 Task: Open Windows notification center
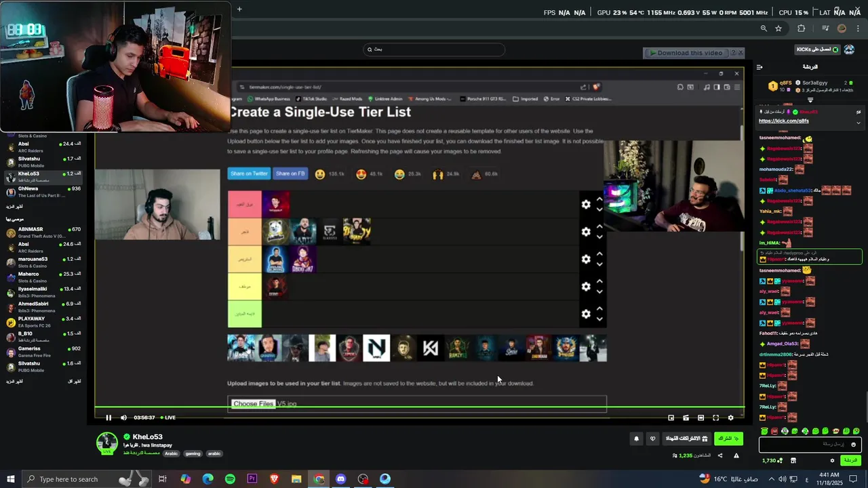pyautogui.click(x=853, y=479)
